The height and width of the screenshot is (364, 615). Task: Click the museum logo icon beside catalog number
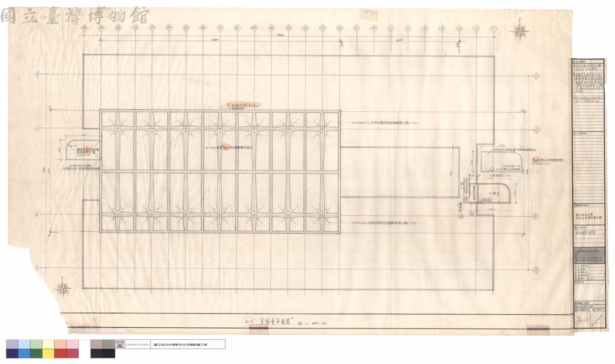120,344
